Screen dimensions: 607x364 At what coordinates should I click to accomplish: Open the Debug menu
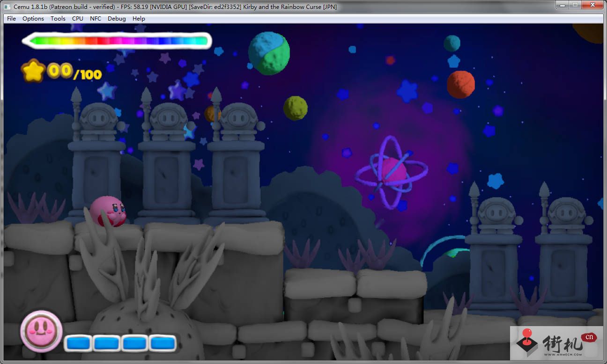pyautogui.click(x=117, y=19)
